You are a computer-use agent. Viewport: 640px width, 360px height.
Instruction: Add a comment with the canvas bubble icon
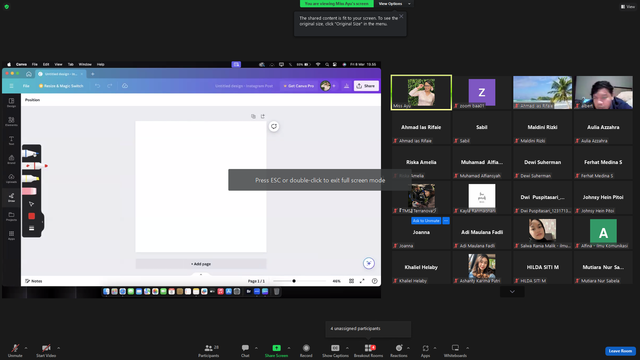274,127
